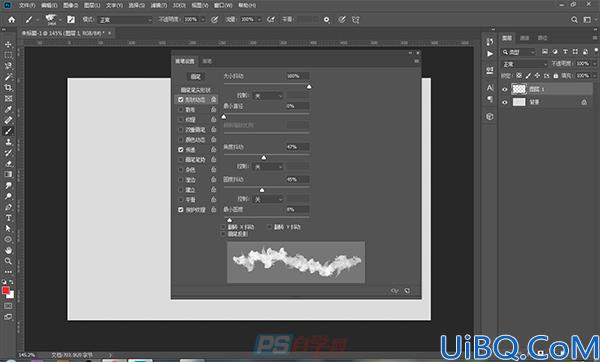The image size is (600, 362).
Task: Open layer blend mode dropdown
Action: [x=525, y=64]
